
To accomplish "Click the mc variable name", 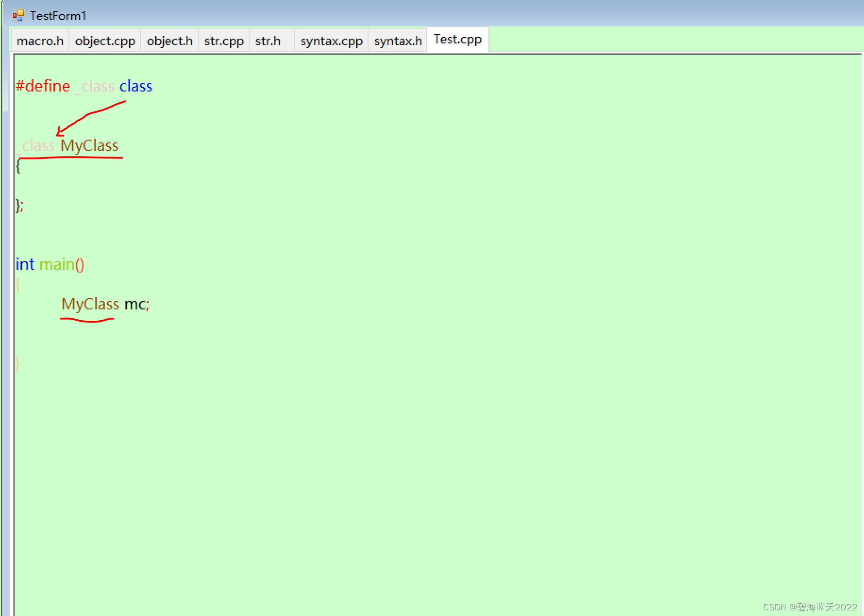I will (135, 305).
